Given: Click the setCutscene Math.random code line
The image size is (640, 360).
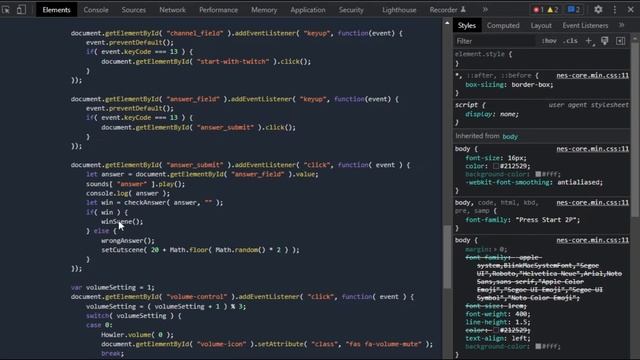Looking at the screenshot, I should [200, 250].
